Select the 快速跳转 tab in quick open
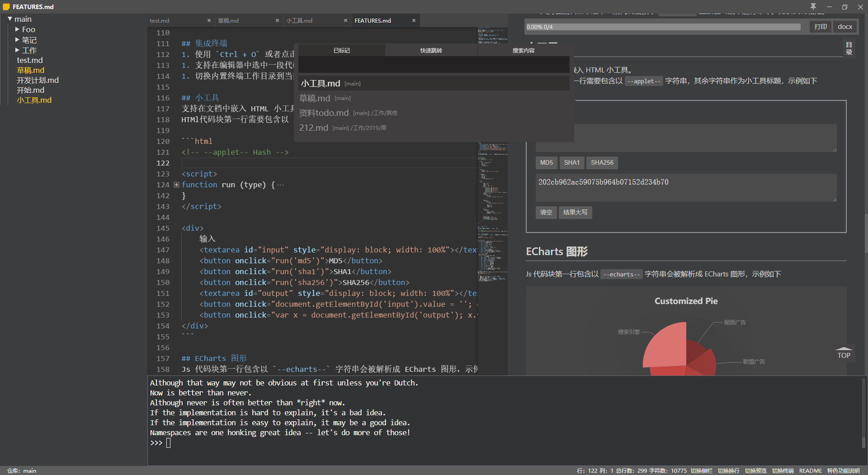The height and width of the screenshot is (475, 868). [431, 50]
